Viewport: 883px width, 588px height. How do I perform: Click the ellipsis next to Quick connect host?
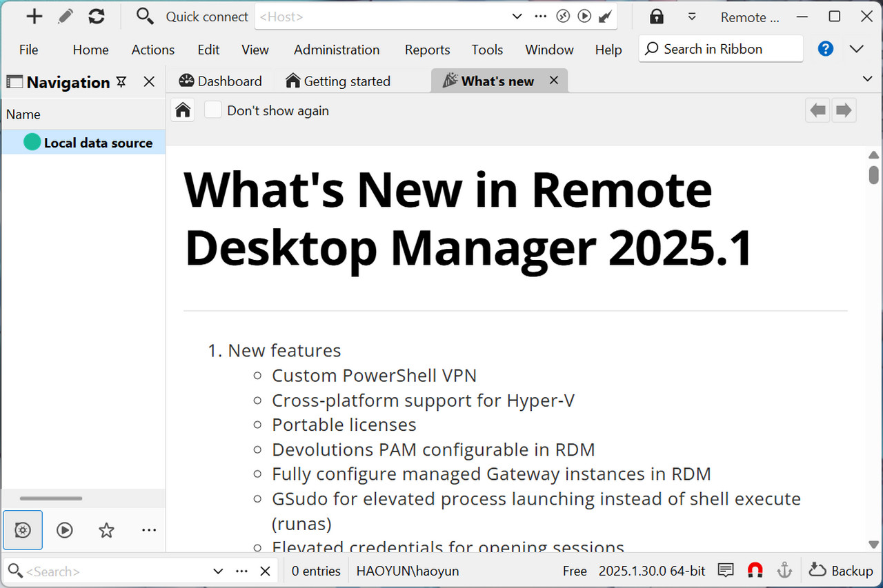click(x=540, y=17)
